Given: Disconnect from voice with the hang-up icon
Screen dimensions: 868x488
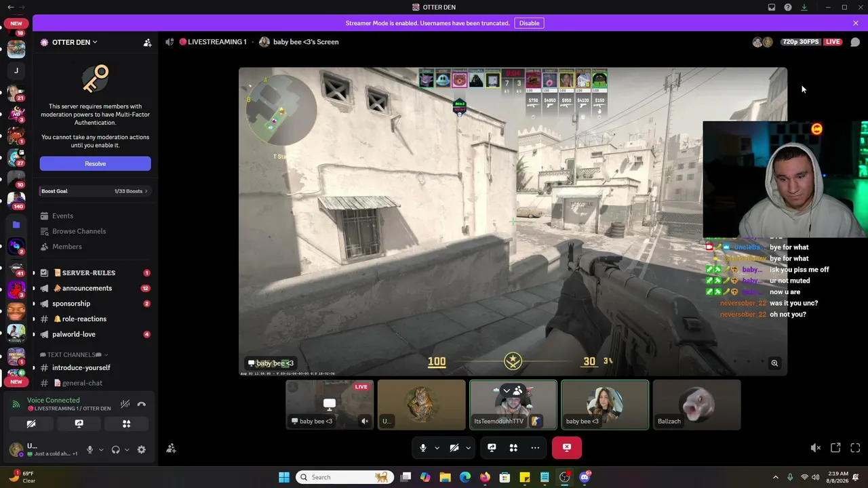Looking at the screenshot, I should (142, 404).
